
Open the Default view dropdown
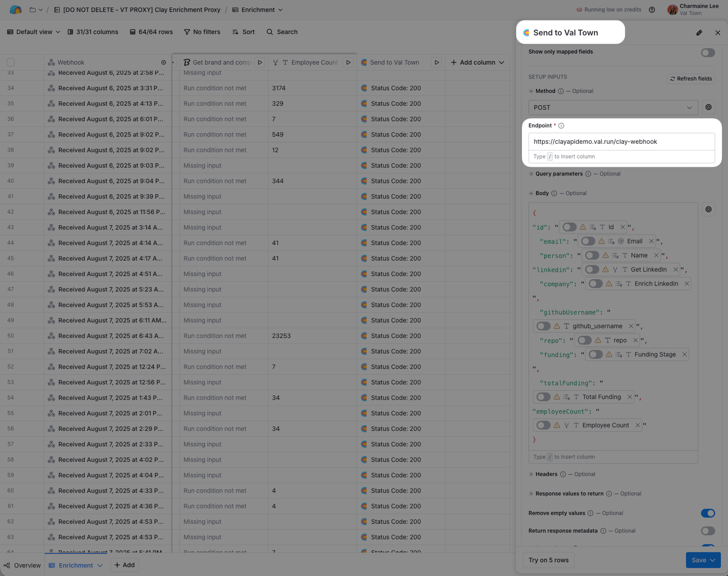point(34,32)
